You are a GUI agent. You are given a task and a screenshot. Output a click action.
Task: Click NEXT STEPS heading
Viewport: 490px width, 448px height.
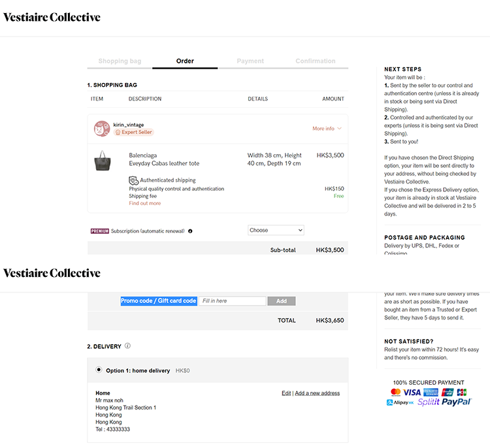click(x=402, y=69)
